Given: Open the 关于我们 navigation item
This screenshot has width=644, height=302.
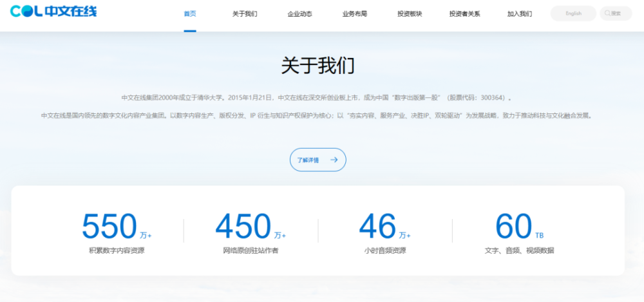Looking at the screenshot, I should tap(245, 14).
